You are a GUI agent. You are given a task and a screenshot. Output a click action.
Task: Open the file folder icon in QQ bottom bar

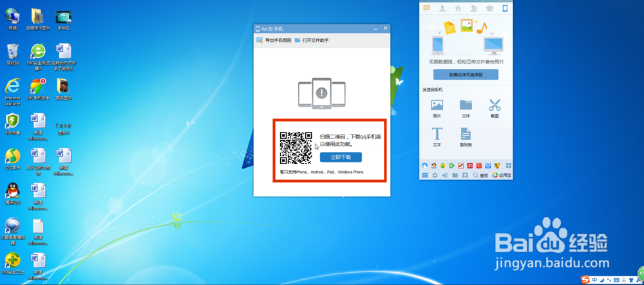455,175
